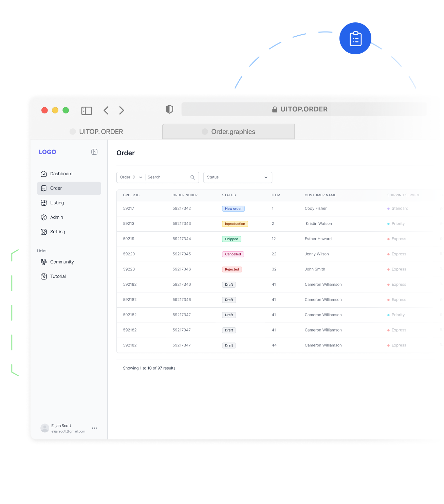Expand the Status dropdown
This screenshot has height=504, width=444.
click(x=238, y=177)
